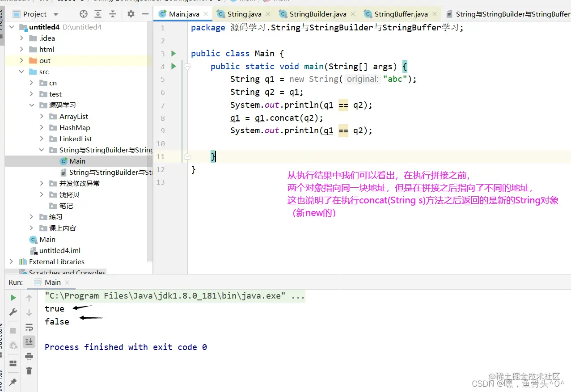Viewport: 571px width, 392px height.
Task: Click the stop square icon in Run panel
Action: click(x=13, y=331)
